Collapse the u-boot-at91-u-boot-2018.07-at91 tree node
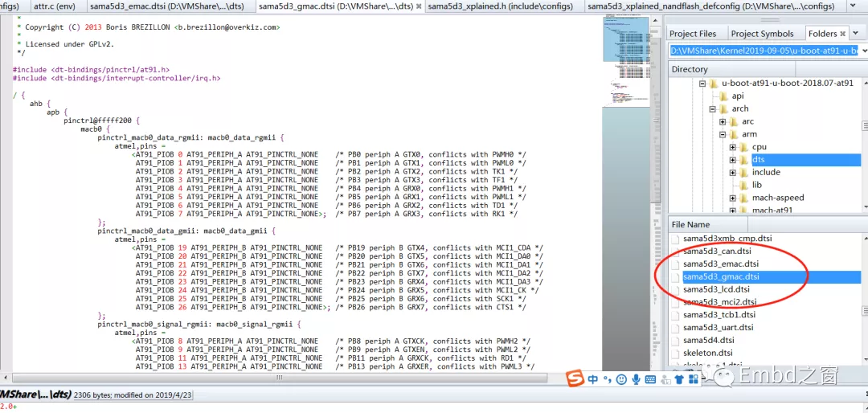This screenshot has width=868, height=413. 703,84
